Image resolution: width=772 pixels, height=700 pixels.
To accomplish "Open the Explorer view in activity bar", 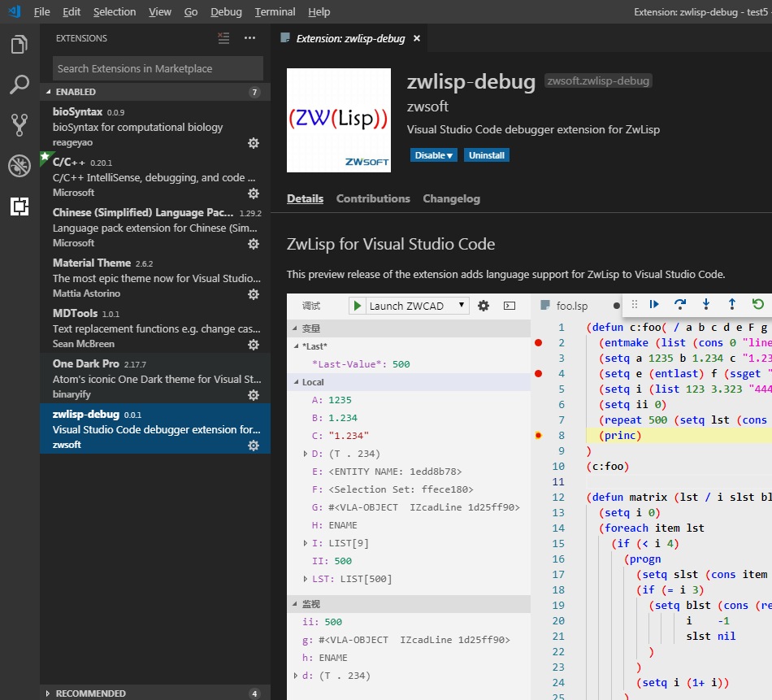I will coord(20,45).
